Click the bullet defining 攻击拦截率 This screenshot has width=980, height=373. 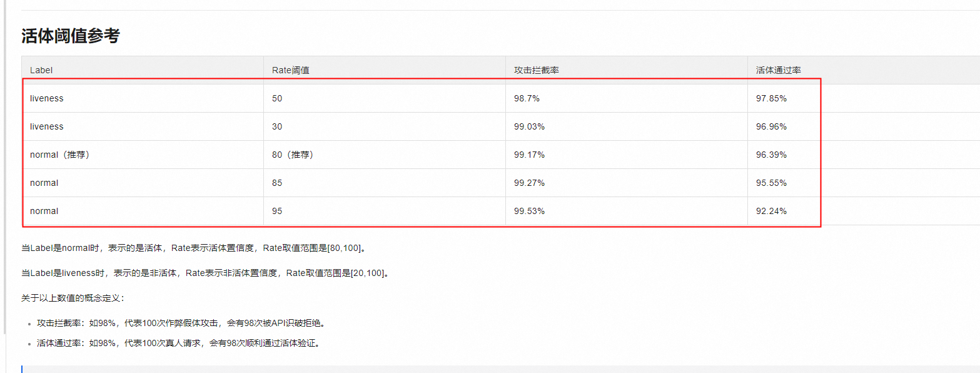point(181,324)
